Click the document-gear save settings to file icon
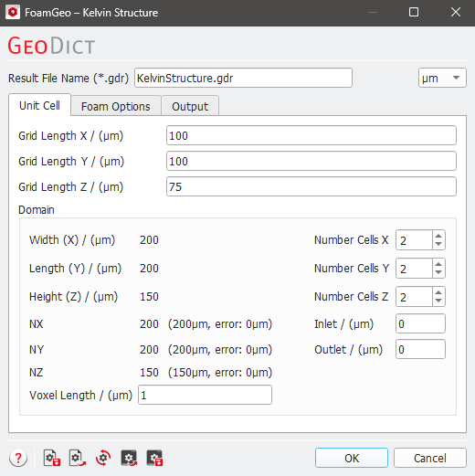The image size is (475, 476). [x=52, y=458]
